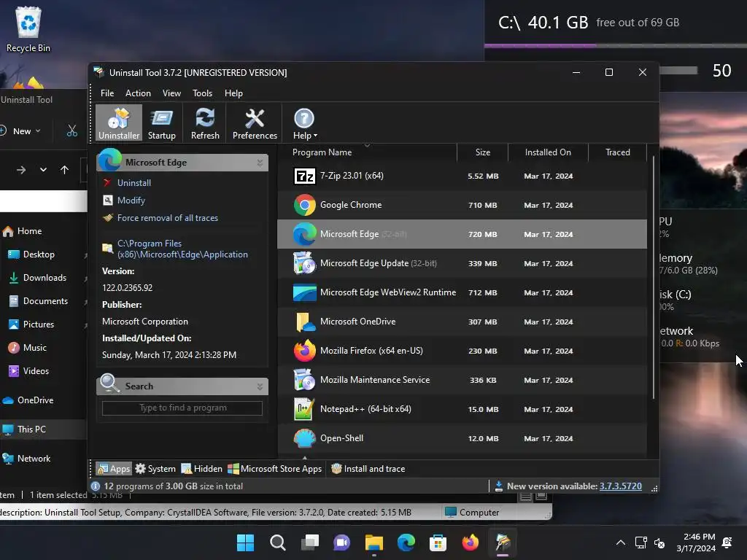Select the Google Chrome icon in list
The width and height of the screenshot is (747, 560).
(304, 205)
